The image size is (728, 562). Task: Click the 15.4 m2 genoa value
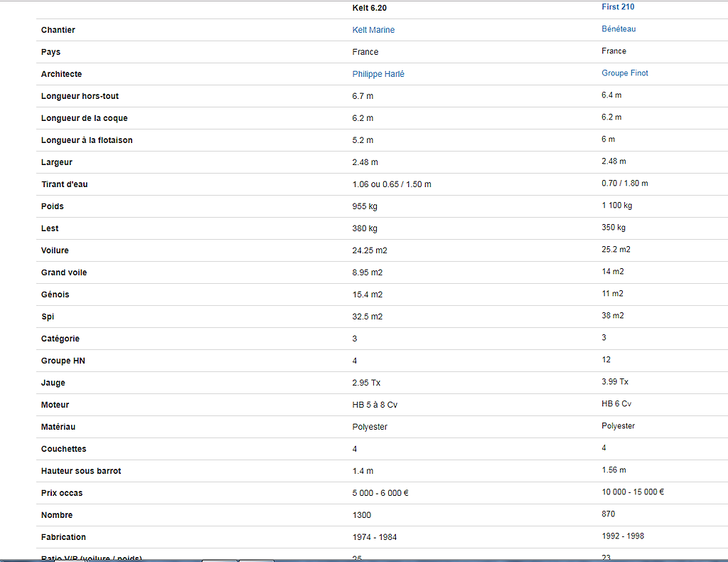tap(368, 295)
